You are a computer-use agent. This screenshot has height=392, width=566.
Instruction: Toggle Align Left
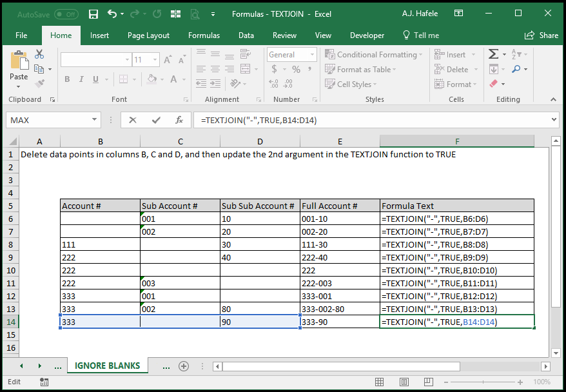(x=201, y=69)
